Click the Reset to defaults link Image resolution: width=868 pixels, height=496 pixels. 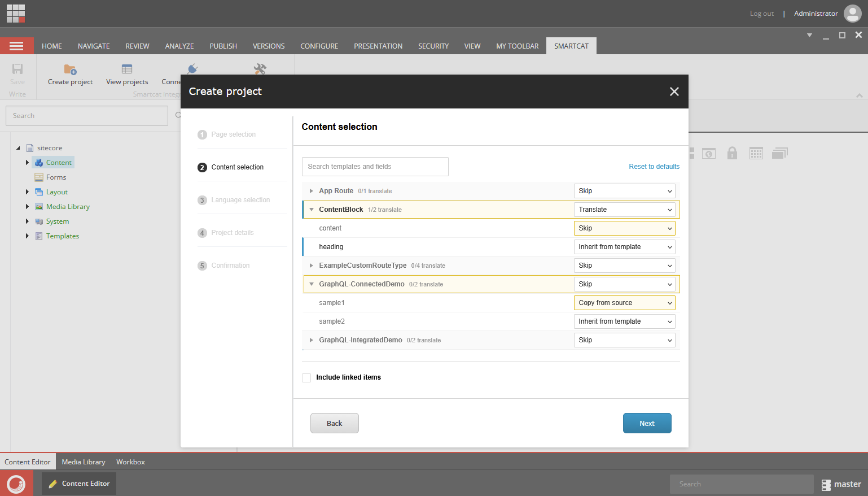click(x=654, y=167)
